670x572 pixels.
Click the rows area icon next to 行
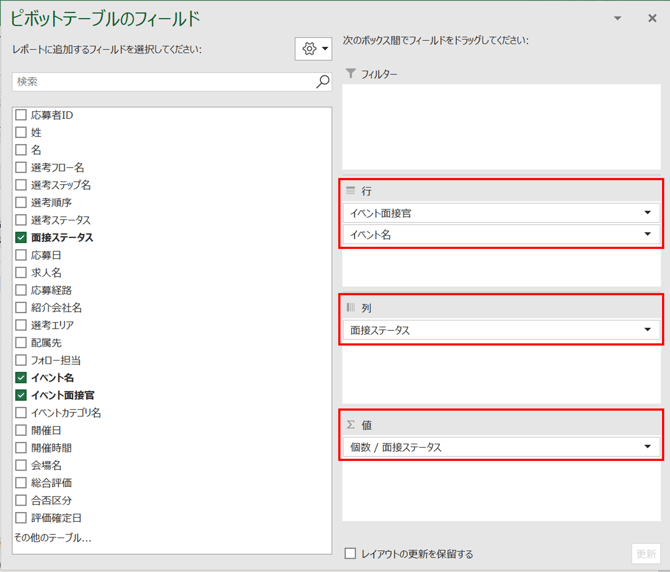click(x=350, y=191)
